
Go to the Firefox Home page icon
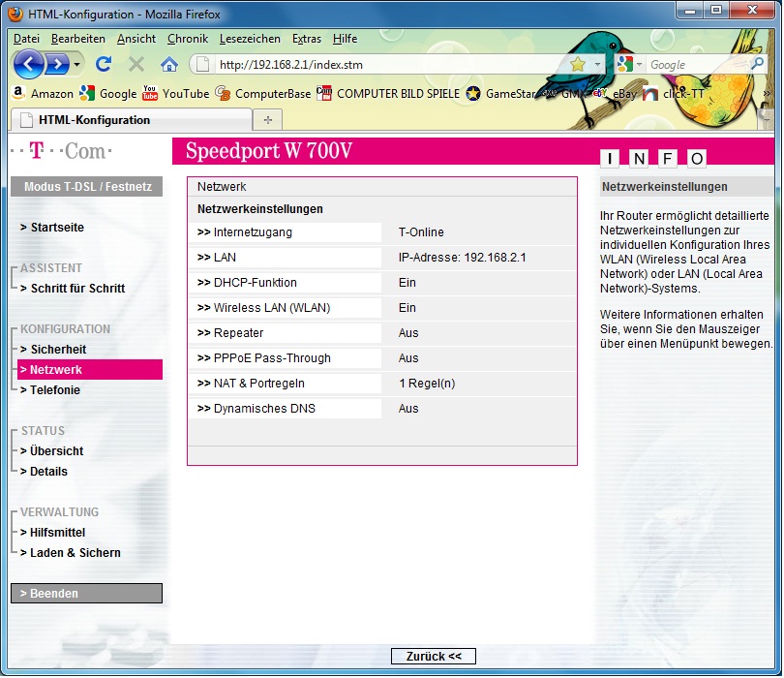tap(169, 64)
